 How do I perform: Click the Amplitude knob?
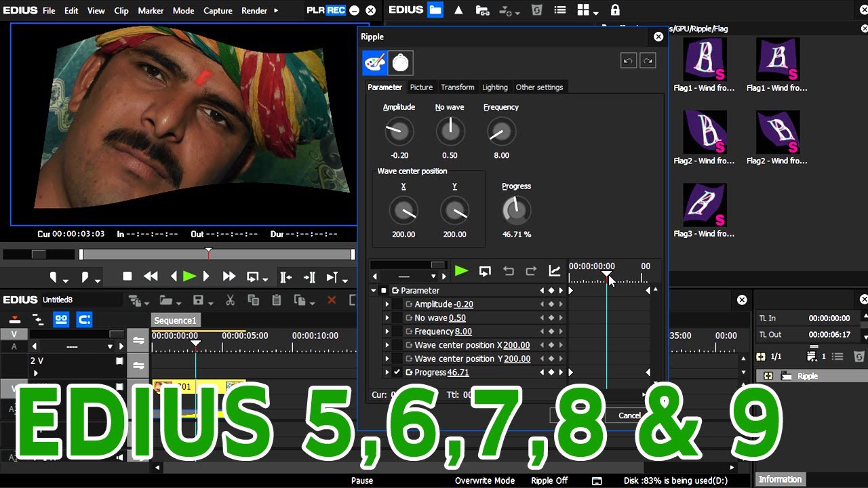point(399,131)
